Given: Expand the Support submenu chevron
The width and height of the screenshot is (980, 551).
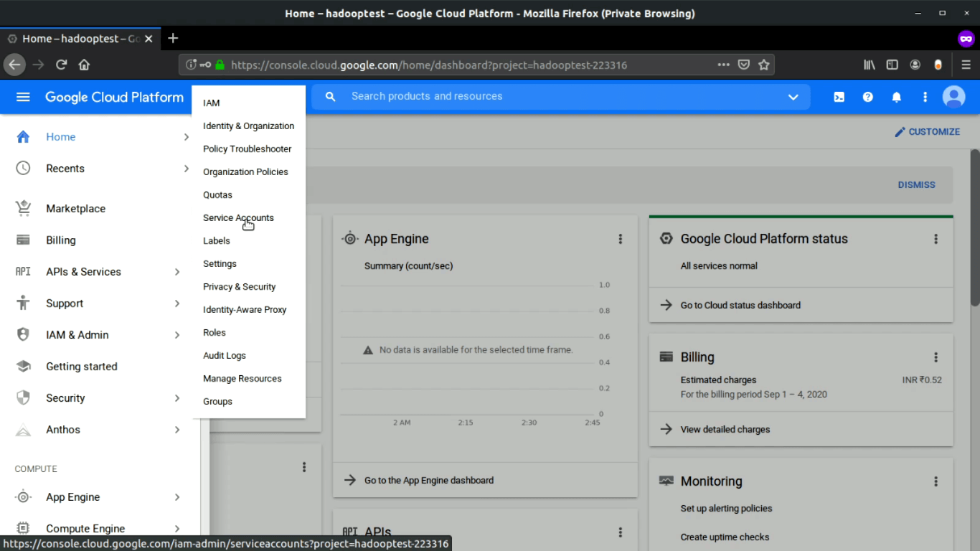Looking at the screenshot, I should [177, 303].
